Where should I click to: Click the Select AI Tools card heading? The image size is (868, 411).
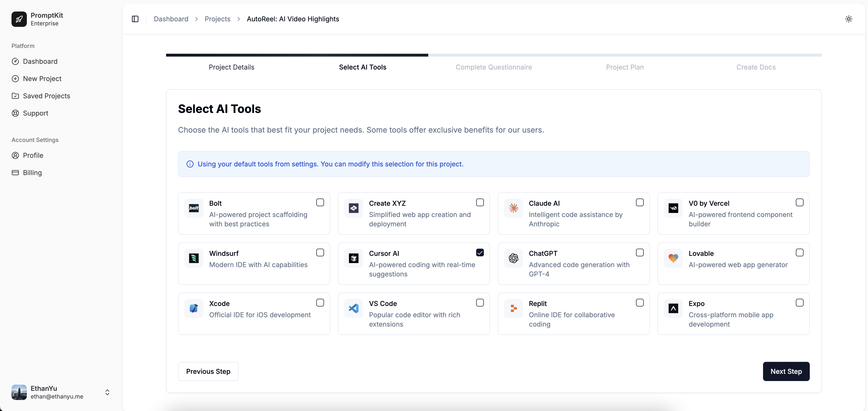pos(219,109)
